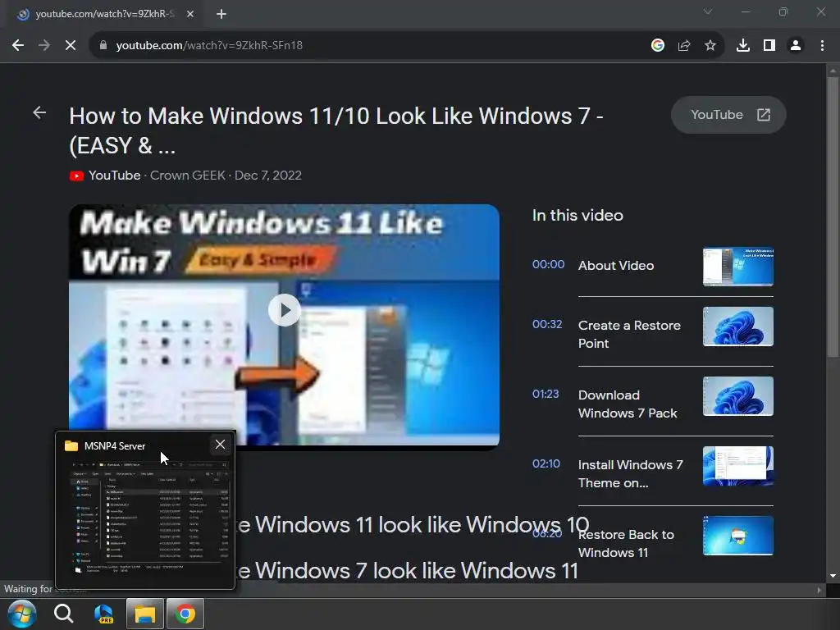Go back with the browser back arrow
This screenshot has width=840, height=630.
pyautogui.click(x=18, y=46)
